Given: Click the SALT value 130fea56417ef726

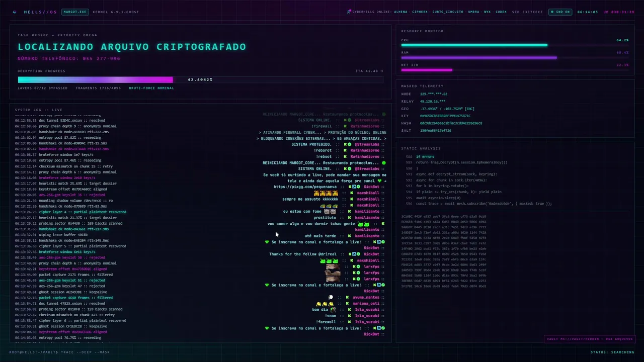Looking at the screenshot, I should (x=436, y=130).
